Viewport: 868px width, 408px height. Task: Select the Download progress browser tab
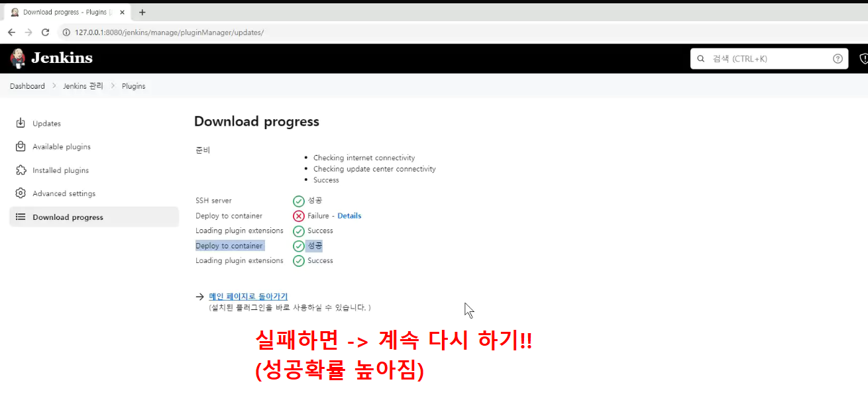coord(66,12)
